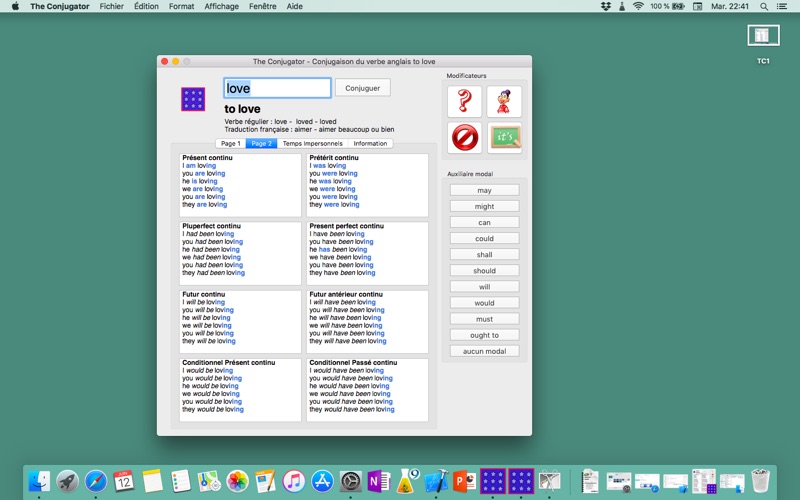The image size is (800, 500).
Task: Click the Conditionnel Passé continu heading
Action: click(x=353, y=363)
